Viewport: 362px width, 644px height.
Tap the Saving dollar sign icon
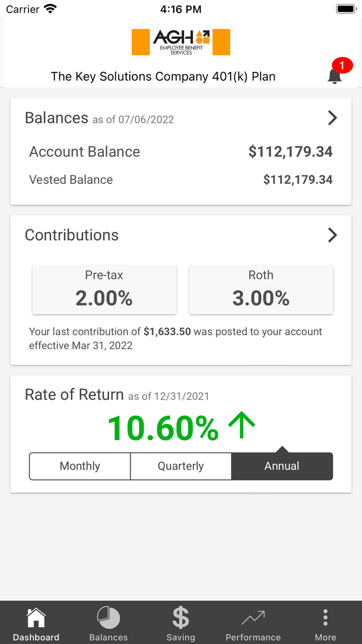pyautogui.click(x=180, y=617)
